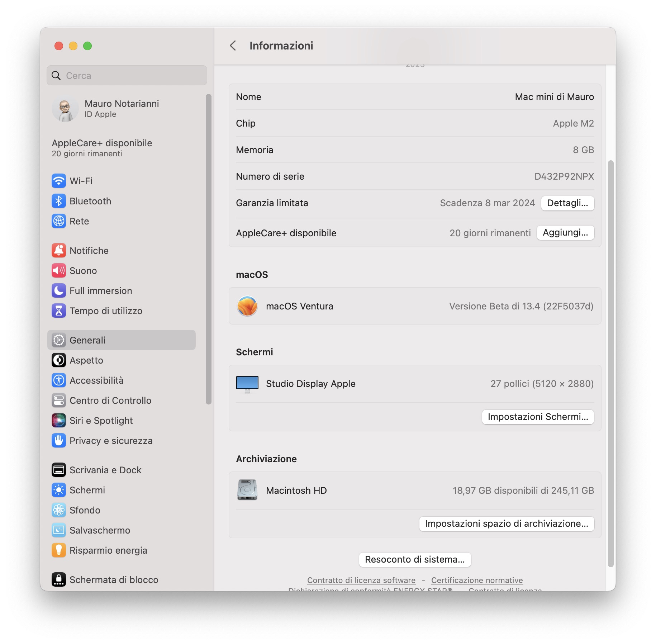Click serial number D432P92NPX
This screenshot has width=656, height=644.
click(x=564, y=176)
